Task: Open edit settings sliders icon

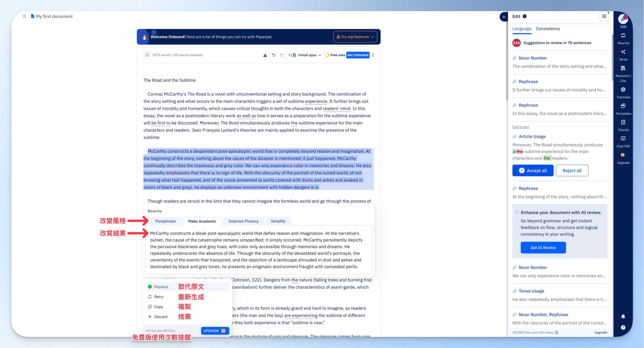Action: pos(604,17)
